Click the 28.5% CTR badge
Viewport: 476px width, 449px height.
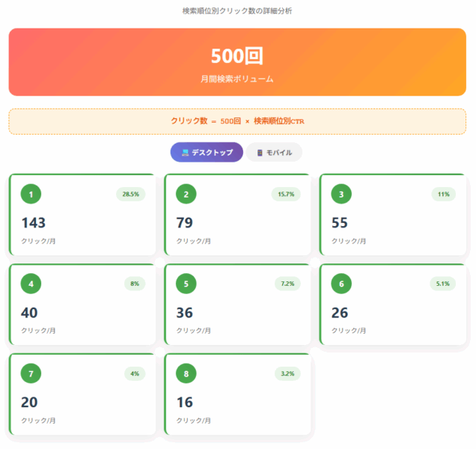pyautogui.click(x=130, y=194)
